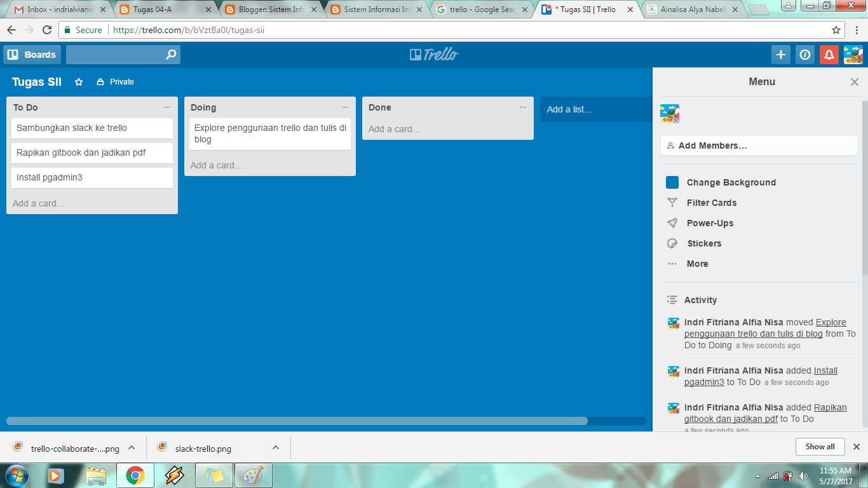Open Chrome from taskbar
Image resolution: width=868 pixels, height=488 pixels.
point(135,475)
